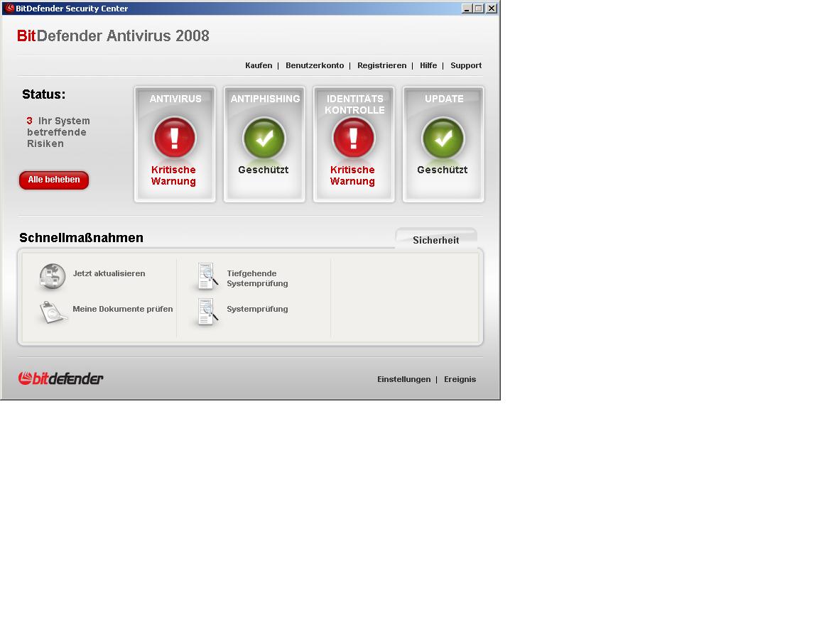Click Geschützt under Update
Image resolution: width=824 pixels, height=644 pixels.
[x=443, y=170]
